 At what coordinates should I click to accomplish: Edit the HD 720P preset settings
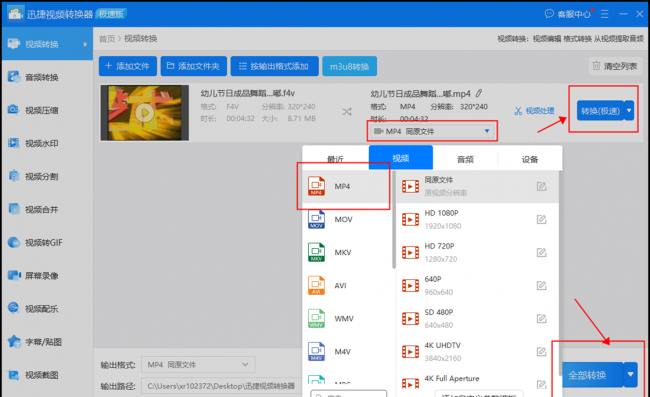point(541,252)
